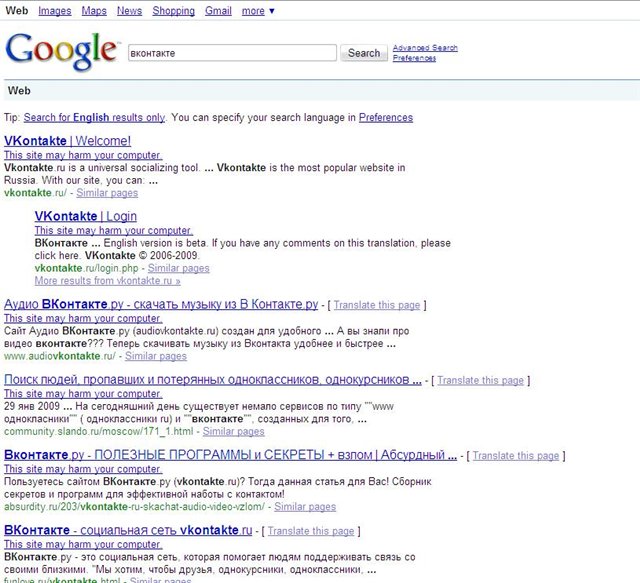Translate the 'ПОЛЕЗНЫЕ ПРОГРАММЫ и СЕКРЕТЫ' result page

point(516,456)
